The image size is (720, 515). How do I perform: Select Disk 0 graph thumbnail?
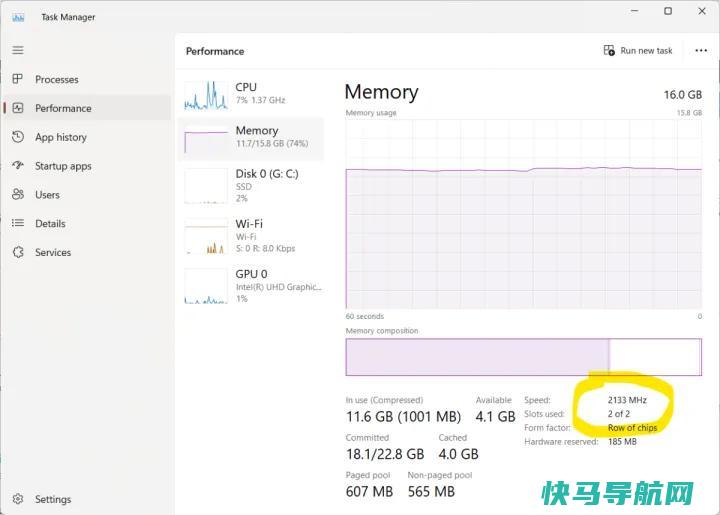pyautogui.click(x=206, y=186)
